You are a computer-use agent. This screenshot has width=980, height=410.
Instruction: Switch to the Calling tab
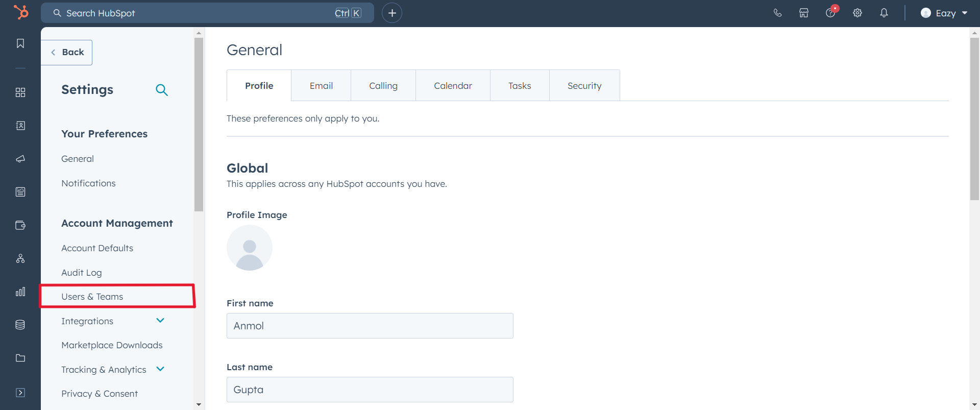coord(383,86)
